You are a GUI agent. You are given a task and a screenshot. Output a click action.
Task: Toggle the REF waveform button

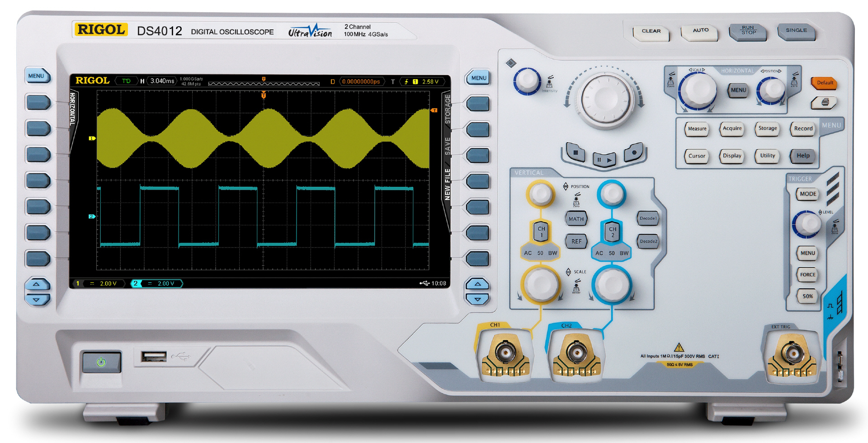[x=576, y=241]
